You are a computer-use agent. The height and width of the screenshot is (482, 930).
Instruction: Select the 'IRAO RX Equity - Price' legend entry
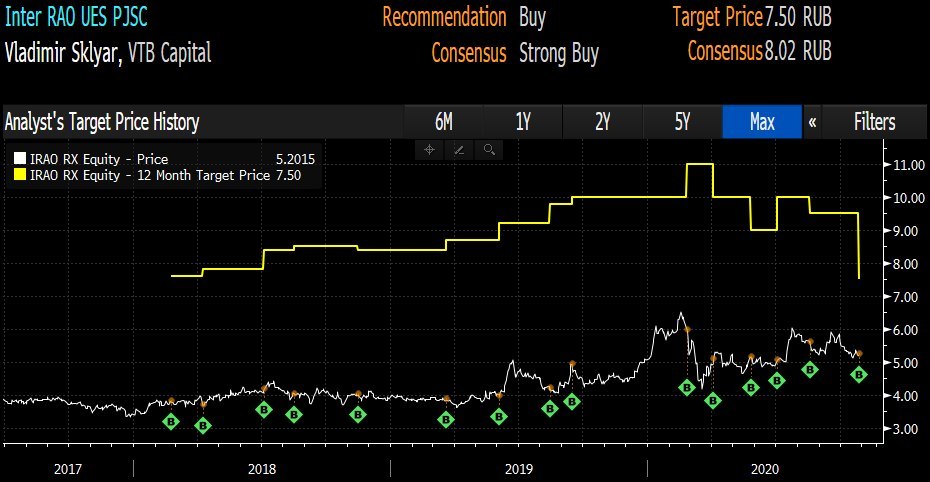coord(99,159)
